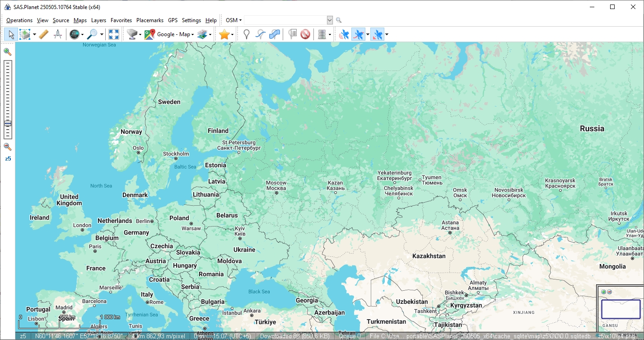Click the red hide-all-placemarks icon

click(x=305, y=34)
